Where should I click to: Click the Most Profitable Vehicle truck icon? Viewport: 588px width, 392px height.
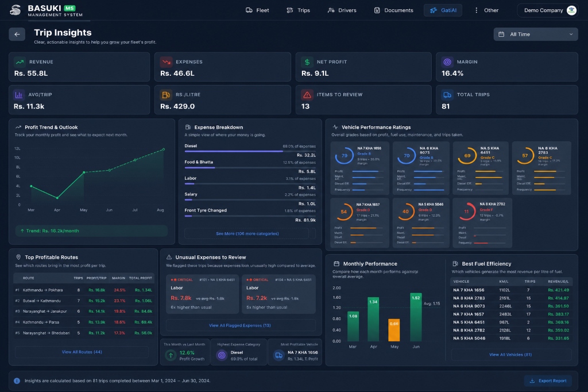pyautogui.click(x=278, y=355)
